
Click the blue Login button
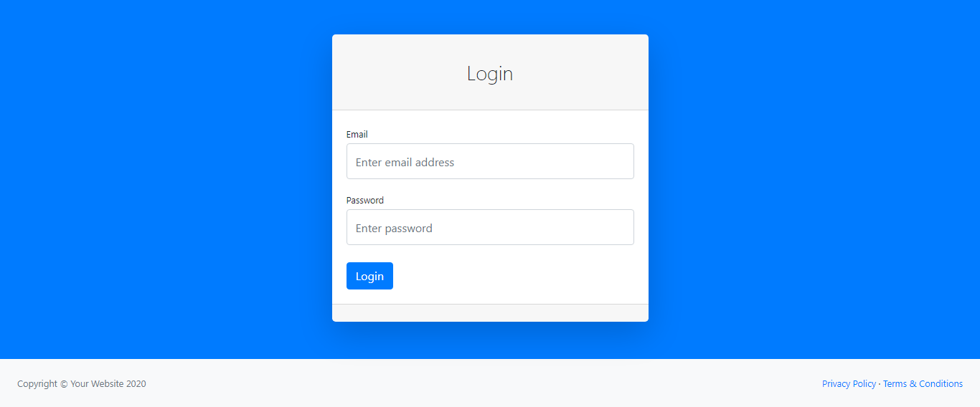[x=369, y=276]
